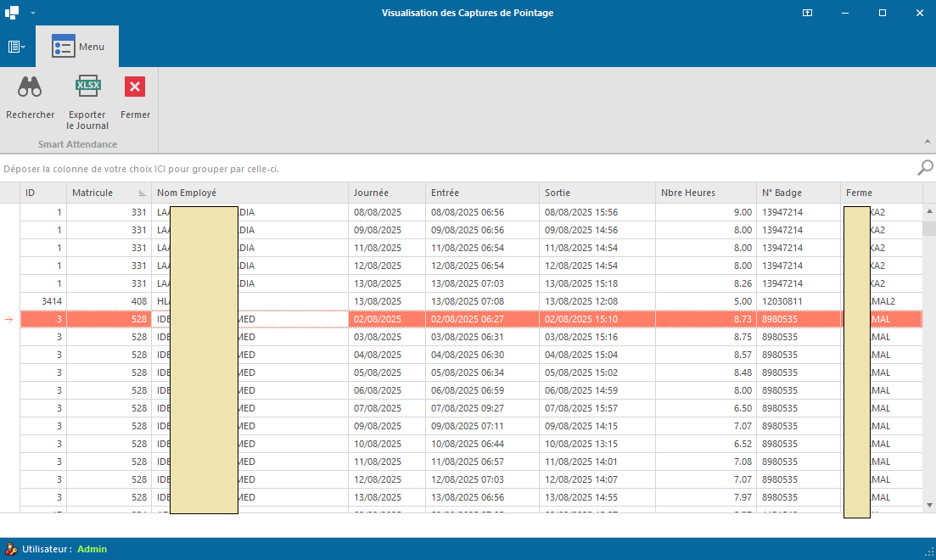
Task: Click the user icon in status bar
Action: point(11,549)
